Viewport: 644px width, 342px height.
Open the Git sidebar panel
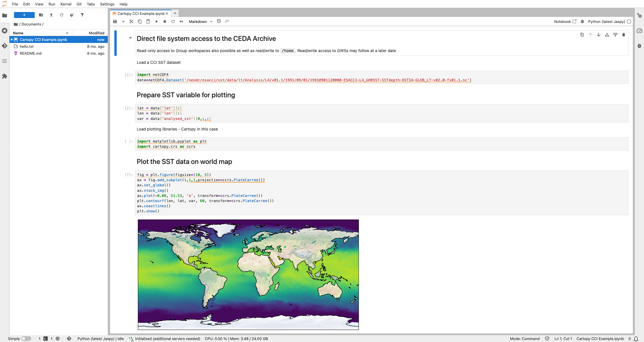point(5,46)
